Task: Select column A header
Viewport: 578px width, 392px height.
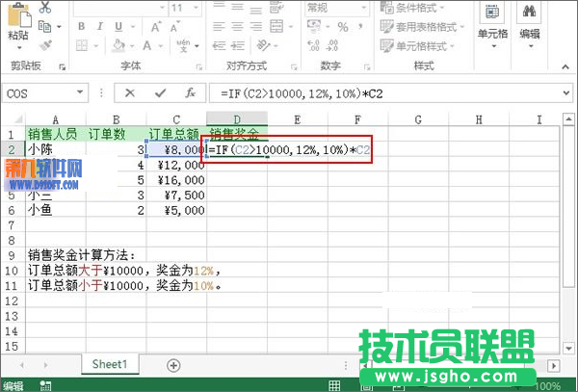Action: 56,119
